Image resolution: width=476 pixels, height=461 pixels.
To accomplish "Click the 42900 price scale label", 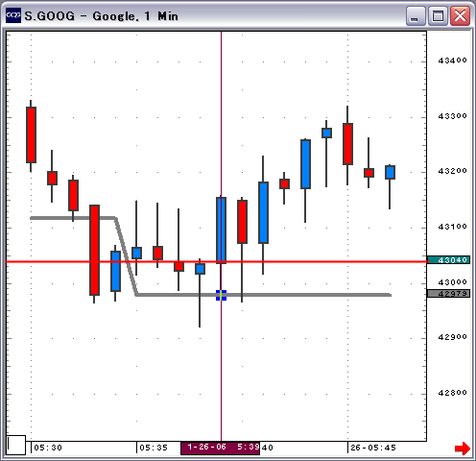I will point(452,337).
